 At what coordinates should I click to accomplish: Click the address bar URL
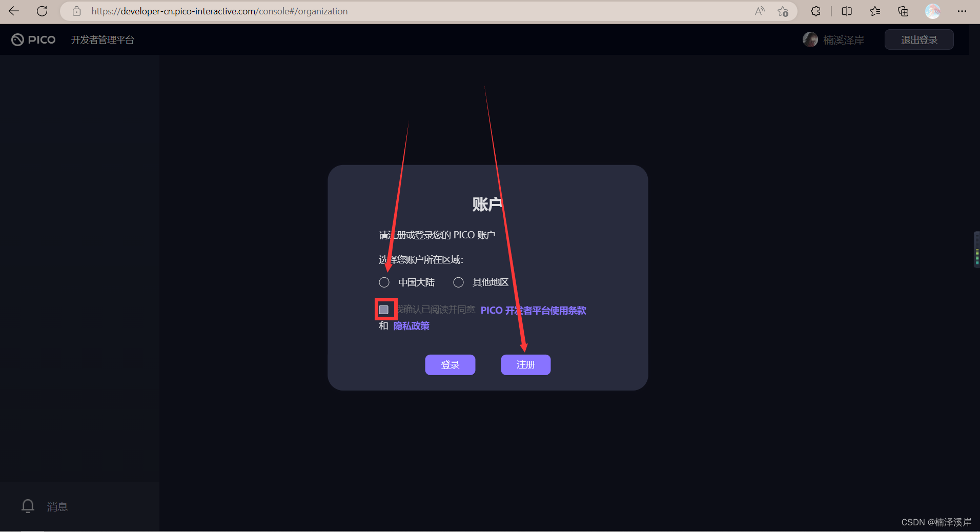click(219, 11)
